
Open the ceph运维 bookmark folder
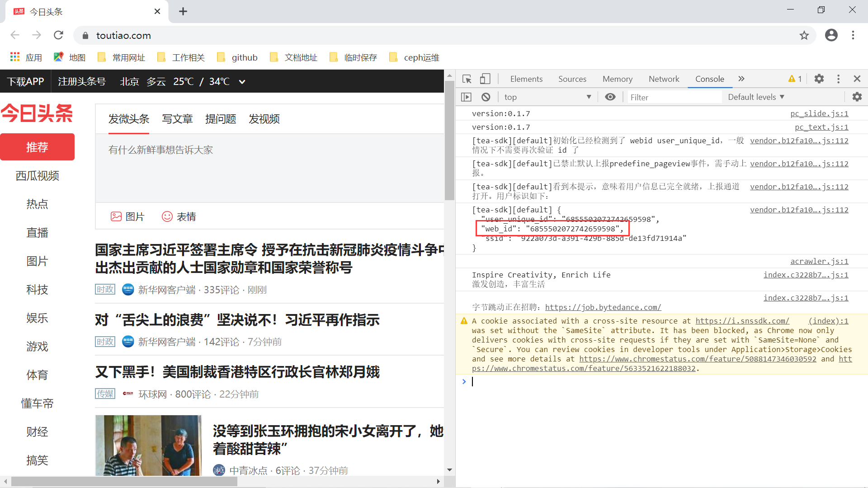pyautogui.click(x=414, y=57)
